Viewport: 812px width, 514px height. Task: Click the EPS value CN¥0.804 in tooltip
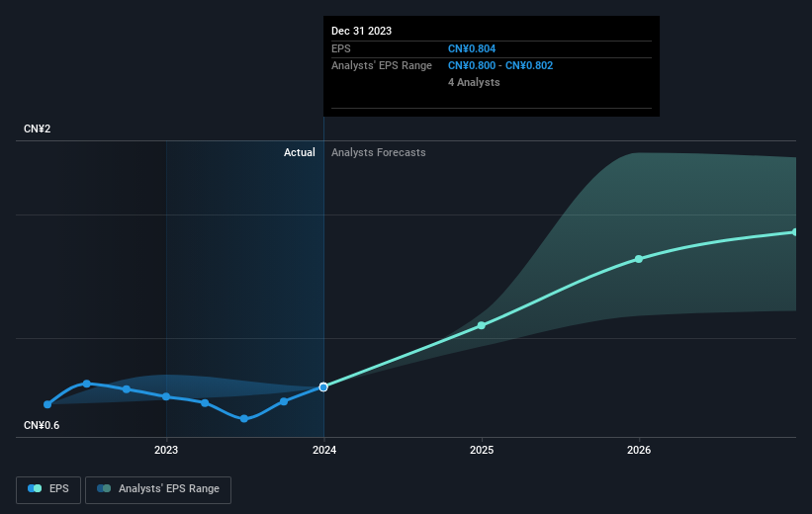coord(472,48)
